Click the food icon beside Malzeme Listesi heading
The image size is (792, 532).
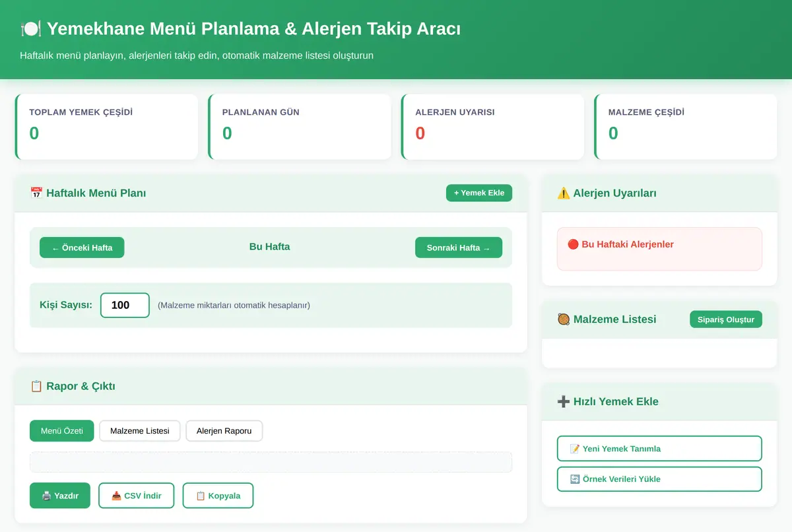pyautogui.click(x=564, y=319)
